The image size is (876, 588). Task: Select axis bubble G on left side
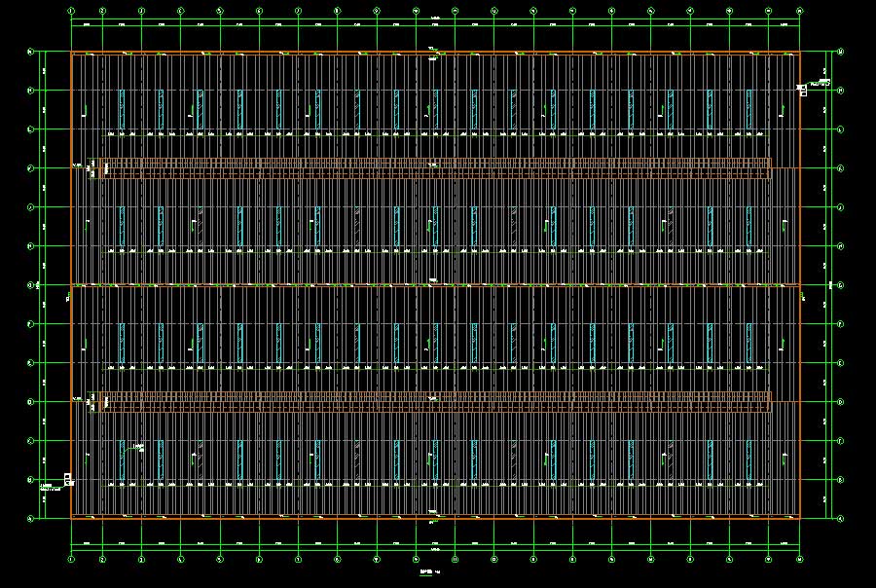point(31,285)
